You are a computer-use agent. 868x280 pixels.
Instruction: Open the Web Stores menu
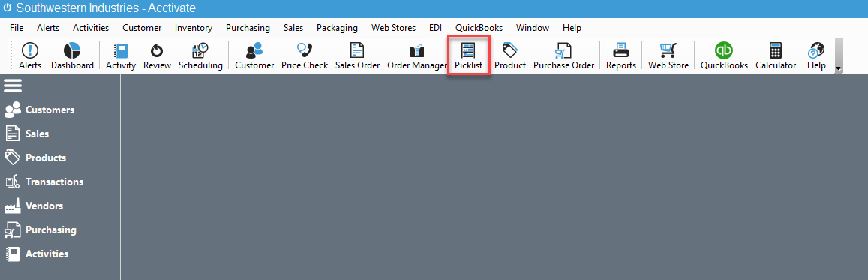pyautogui.click(x=394, y=28)
